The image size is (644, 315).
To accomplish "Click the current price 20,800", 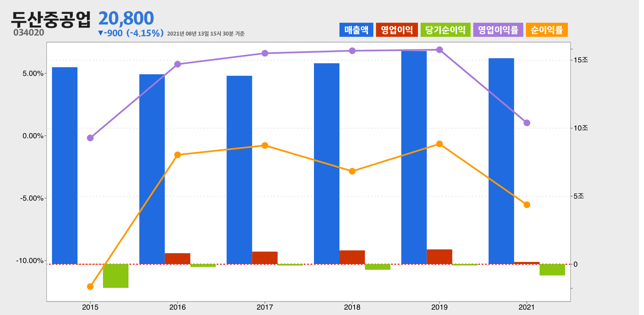I will 126,18.
